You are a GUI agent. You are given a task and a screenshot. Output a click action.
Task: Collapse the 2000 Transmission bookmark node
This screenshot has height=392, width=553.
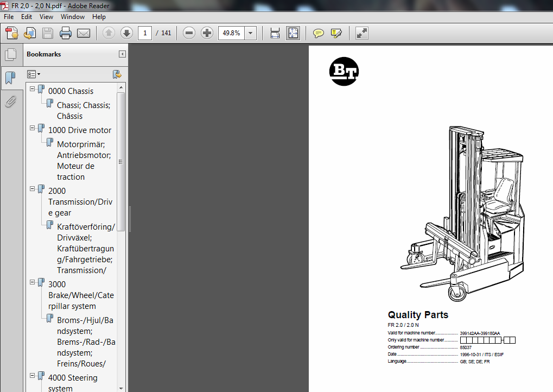pyautogui.click(x=33, y=189)
